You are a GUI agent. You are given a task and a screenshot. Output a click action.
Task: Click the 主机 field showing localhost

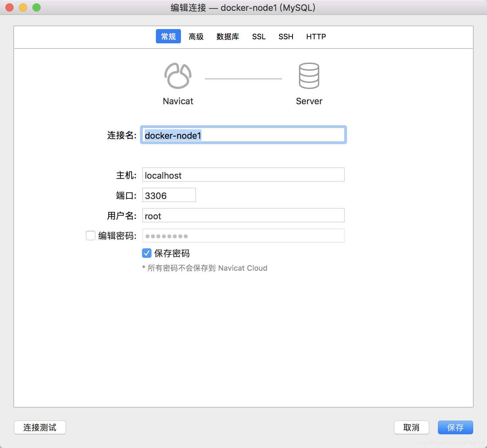tap(243, 175)
